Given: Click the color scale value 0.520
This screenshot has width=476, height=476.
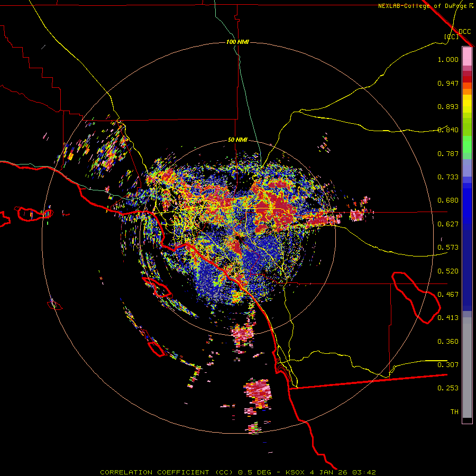Looking at the screenshot, I should coord(448,271).
